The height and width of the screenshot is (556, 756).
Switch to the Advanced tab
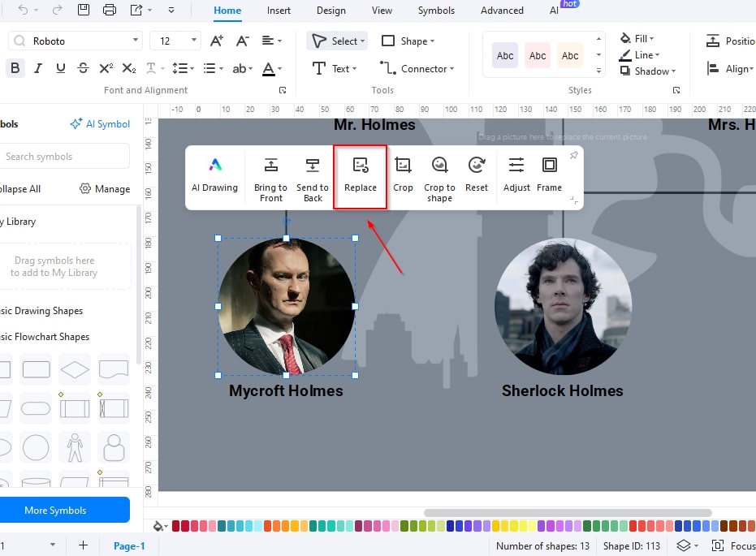502,10
